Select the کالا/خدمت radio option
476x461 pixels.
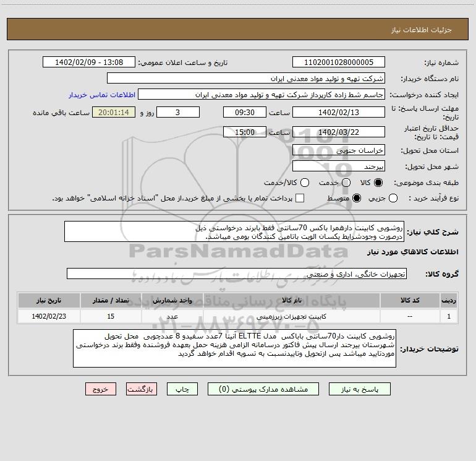coord(305,183)
